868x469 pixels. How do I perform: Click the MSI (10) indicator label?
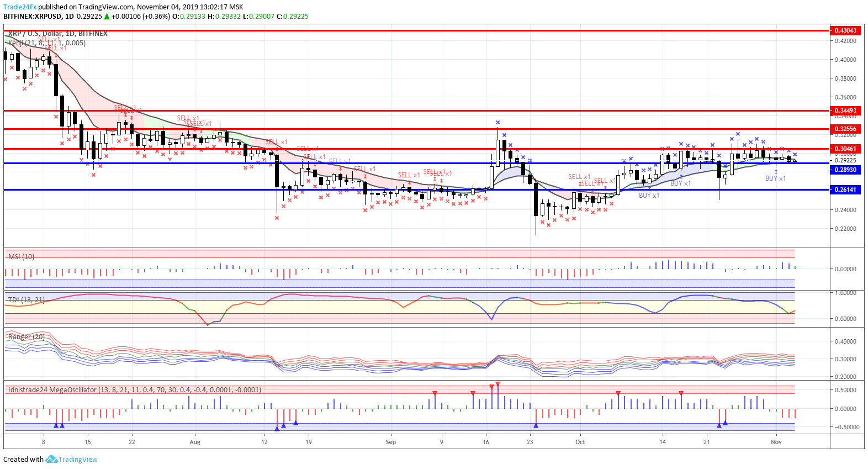pos(21,256)
